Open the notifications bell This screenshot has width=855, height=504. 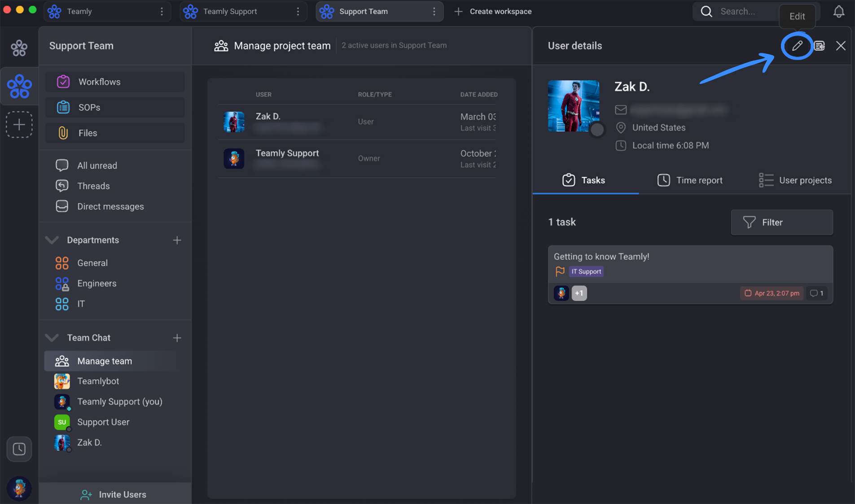(839, 12)
